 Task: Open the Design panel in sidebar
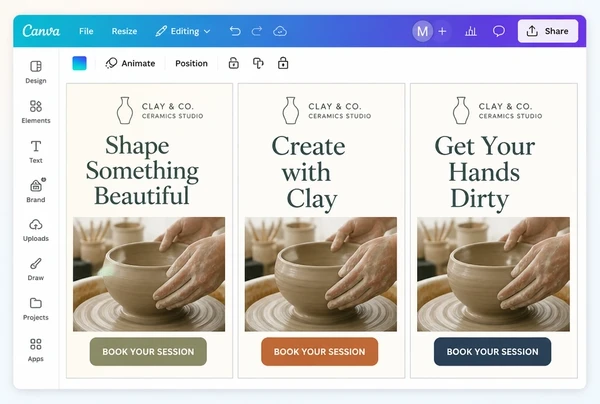pyautogui.click(x=36, y=72)
